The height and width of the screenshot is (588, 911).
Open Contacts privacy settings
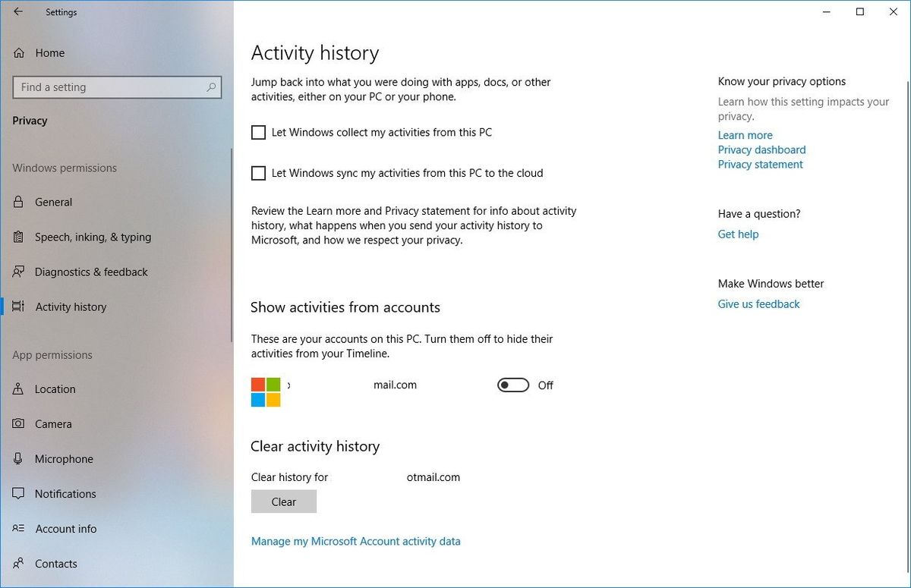click(55, 563)
